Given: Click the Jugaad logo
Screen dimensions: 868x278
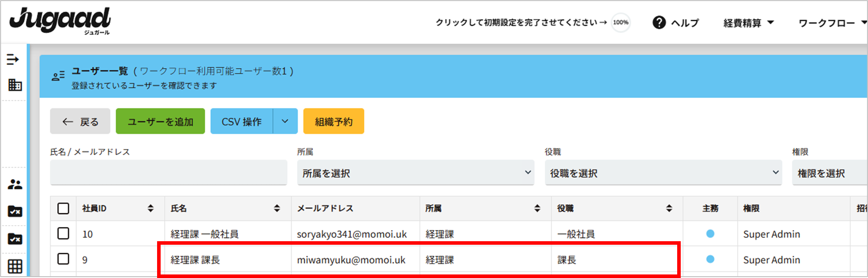Looking at the screenshot, I should click(x=60, y=21).
